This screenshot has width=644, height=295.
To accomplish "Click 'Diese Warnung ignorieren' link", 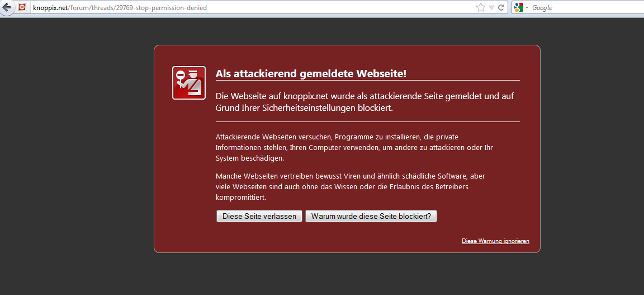I will click(495, 241).
